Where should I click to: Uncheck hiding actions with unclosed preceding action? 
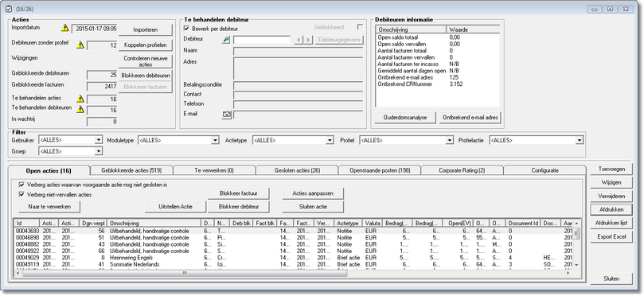pyautogui.click(x=21, y=185)
